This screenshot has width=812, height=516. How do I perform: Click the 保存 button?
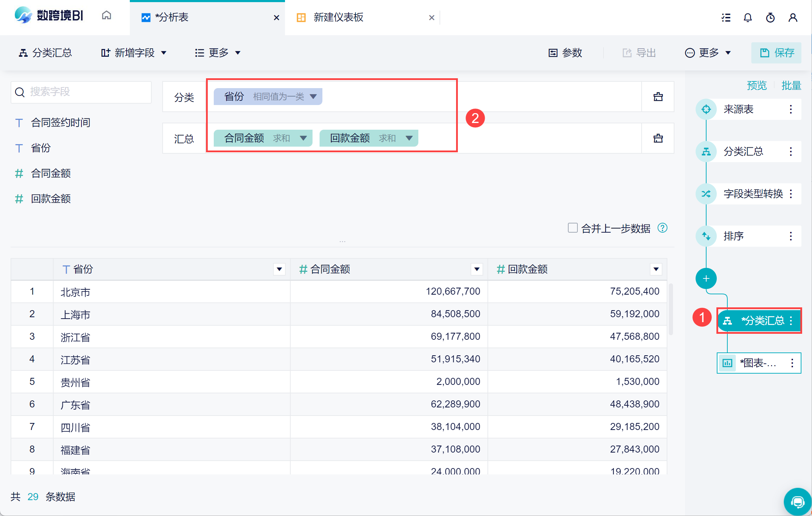point(776,53)
